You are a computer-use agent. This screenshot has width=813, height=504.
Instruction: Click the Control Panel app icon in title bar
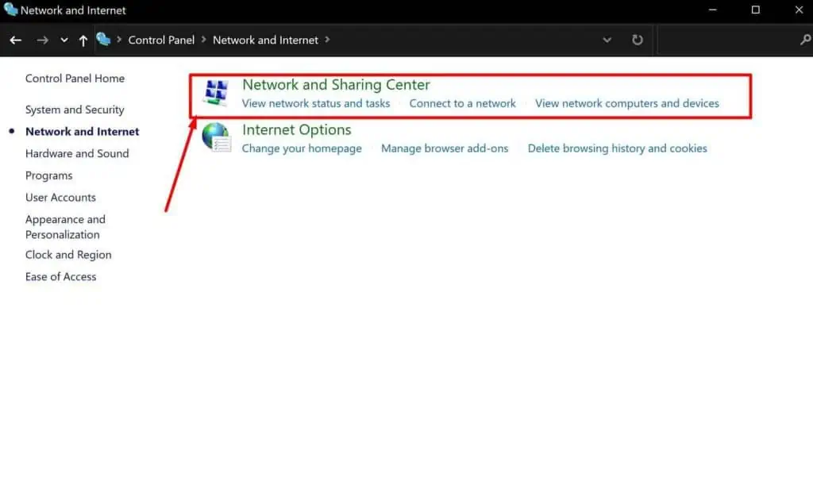point(9,10)
